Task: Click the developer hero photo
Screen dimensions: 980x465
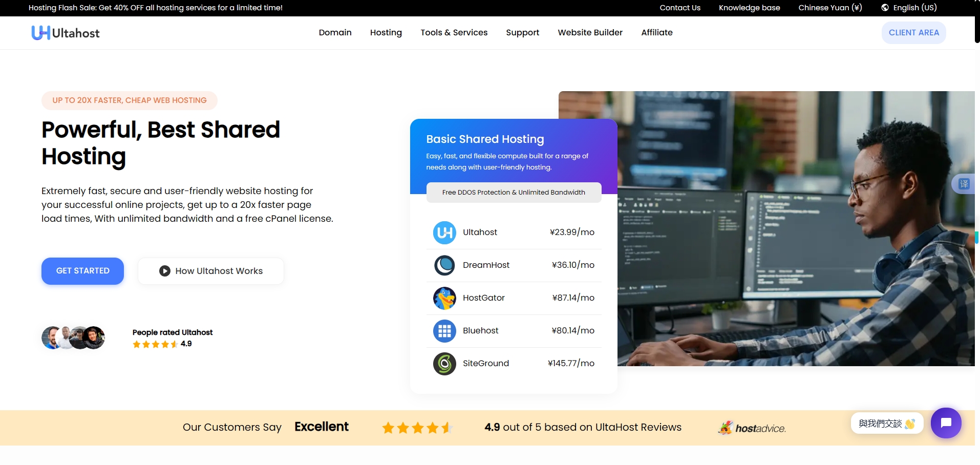Action: [796, 228]
